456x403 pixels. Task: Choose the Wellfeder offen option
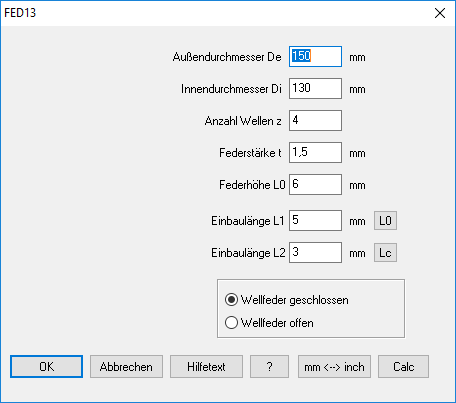[231, 323]
